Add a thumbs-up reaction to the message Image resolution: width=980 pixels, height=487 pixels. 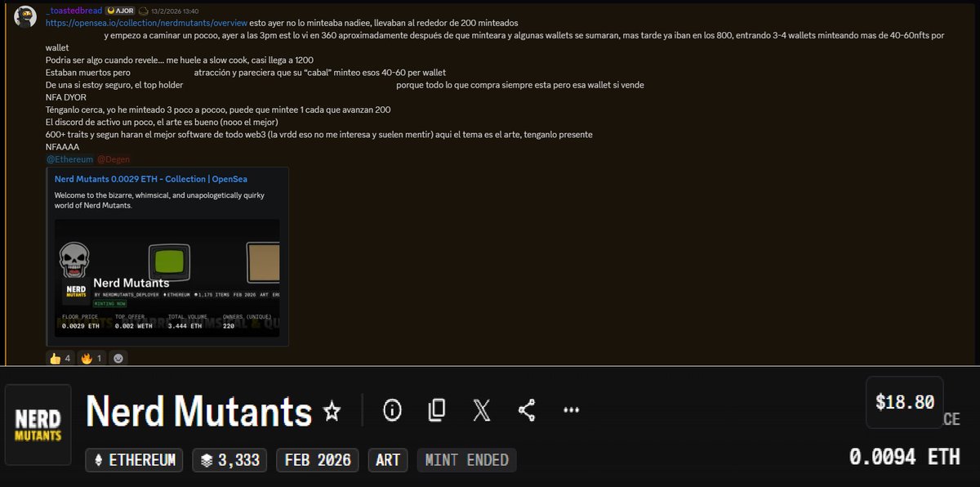[60, 358]
